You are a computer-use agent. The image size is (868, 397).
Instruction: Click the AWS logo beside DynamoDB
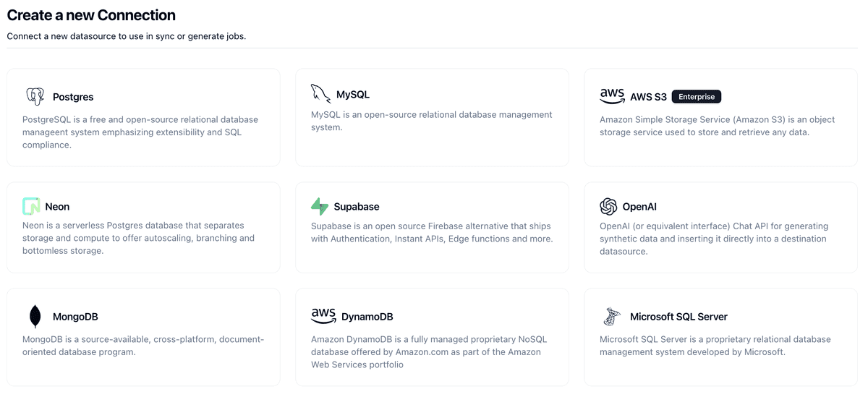323,316
